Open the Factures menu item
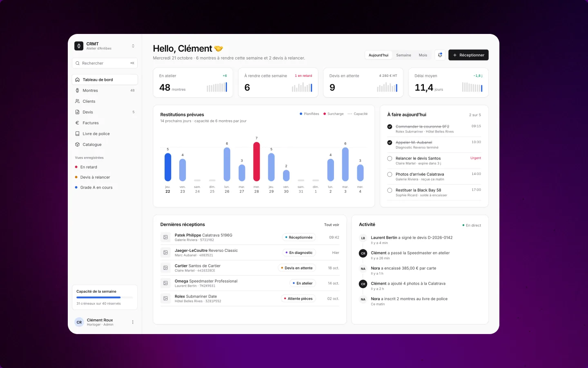This screenshot has height=368, width=588. tap(105, 123)
